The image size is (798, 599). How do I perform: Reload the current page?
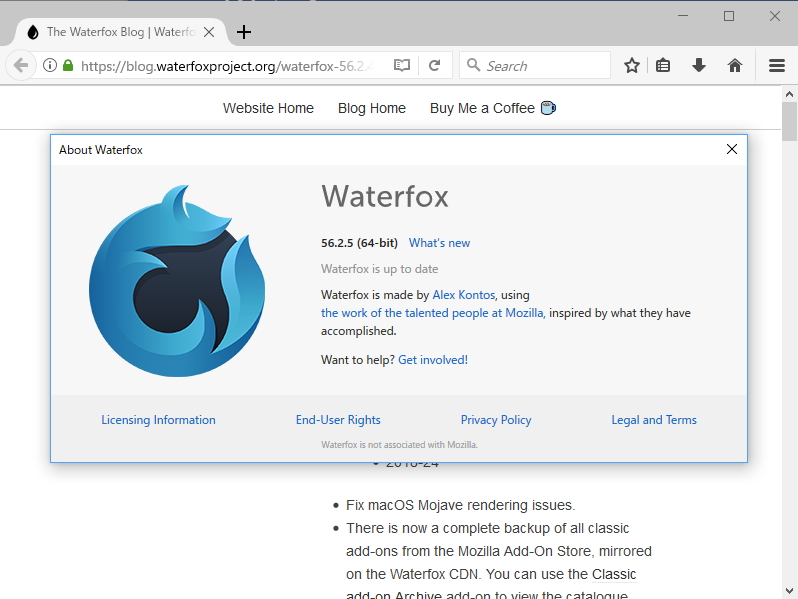tap(434, 65)
